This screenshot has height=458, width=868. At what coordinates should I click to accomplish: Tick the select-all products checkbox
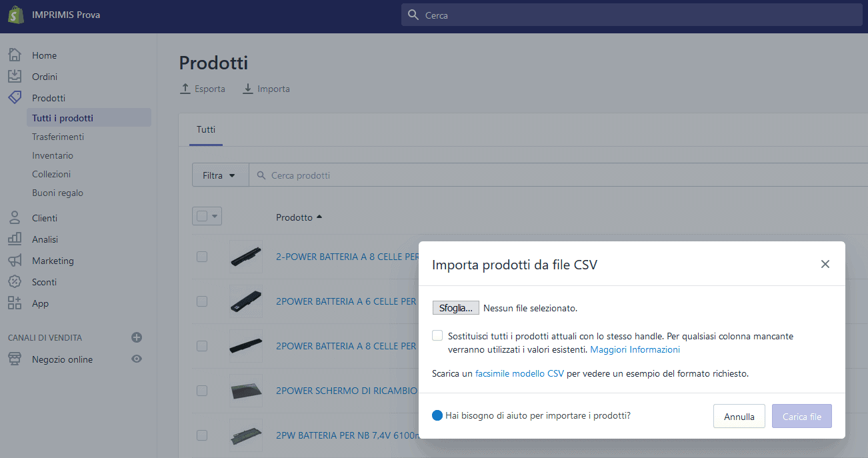[202, 216]
